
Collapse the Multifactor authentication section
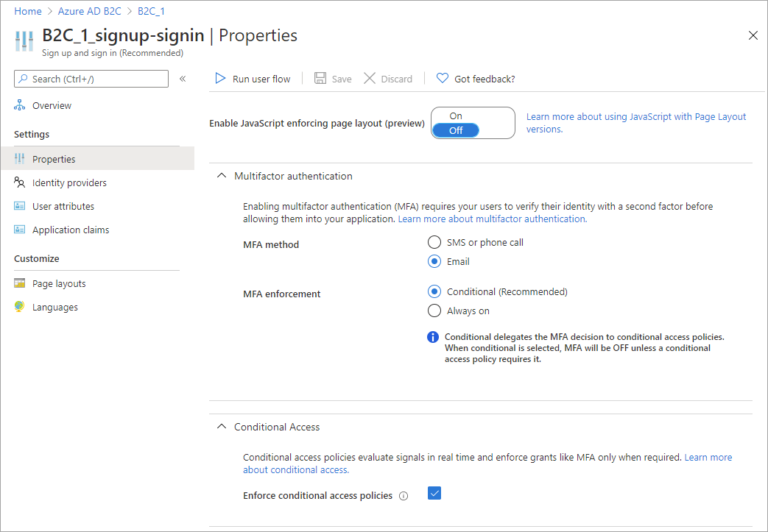pyautogui.click(x=222, y=177)
